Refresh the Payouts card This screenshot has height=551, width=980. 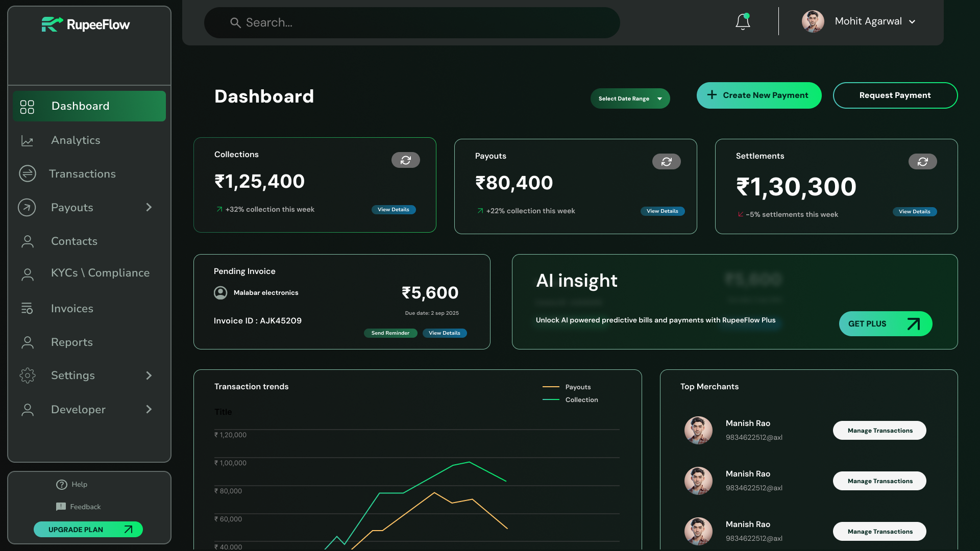(x=666, y=162)
